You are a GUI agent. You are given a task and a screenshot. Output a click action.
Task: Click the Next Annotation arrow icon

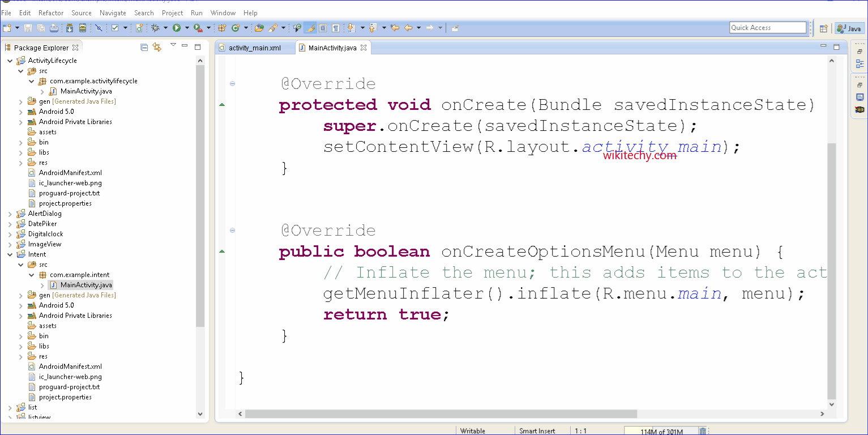(x=351, y=28)
